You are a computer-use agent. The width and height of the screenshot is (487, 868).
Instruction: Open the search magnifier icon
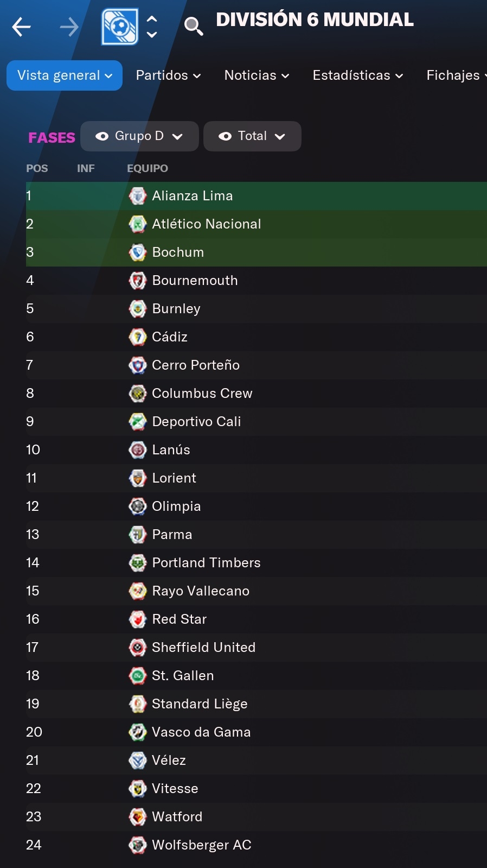point(194,26)
